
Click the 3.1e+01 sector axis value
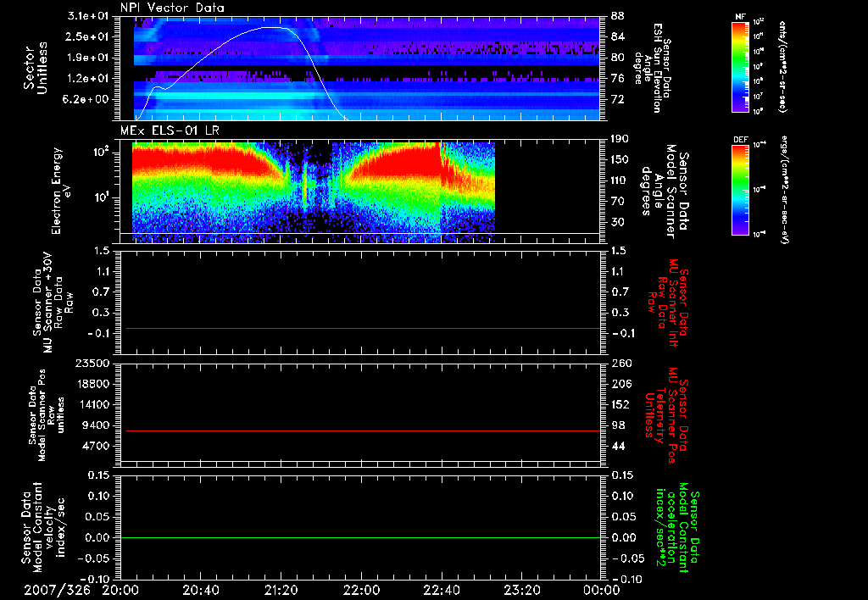tap(89, 16)
